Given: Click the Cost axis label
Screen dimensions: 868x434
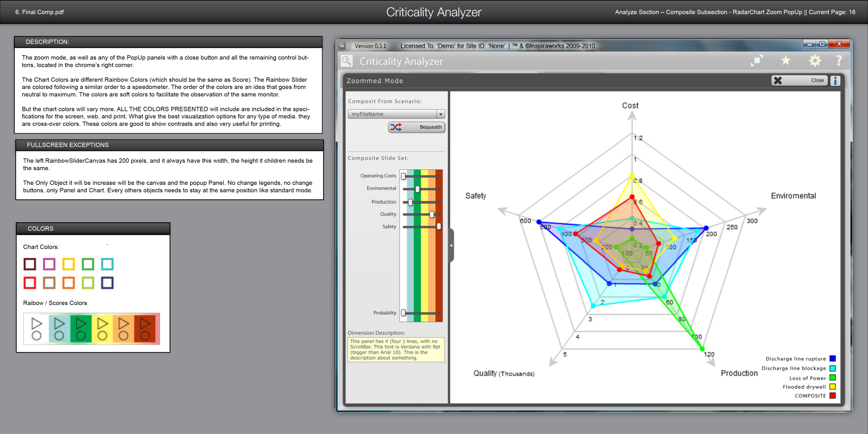Looking at the screenshot, I should tap(630, 106).
